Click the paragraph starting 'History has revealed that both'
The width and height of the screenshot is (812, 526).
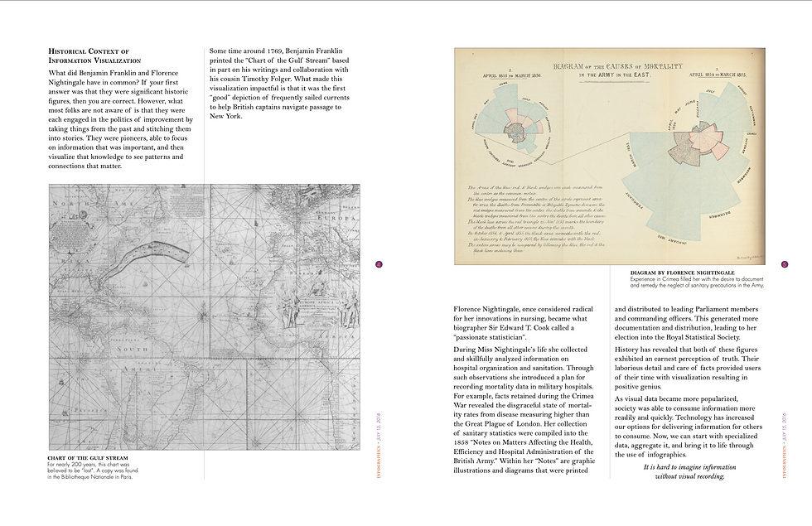(x=688, y=368)
